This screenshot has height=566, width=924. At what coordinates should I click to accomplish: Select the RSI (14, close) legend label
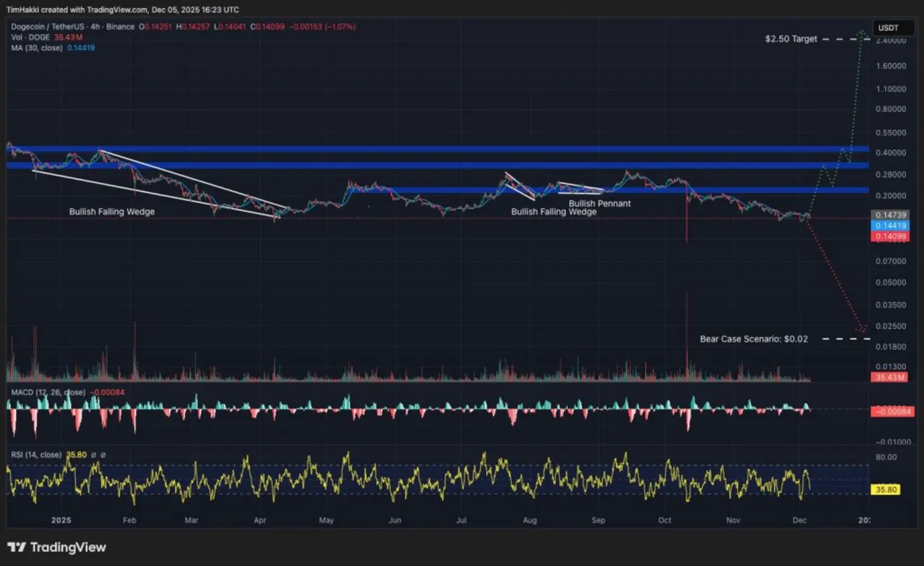tap(36, 455)
